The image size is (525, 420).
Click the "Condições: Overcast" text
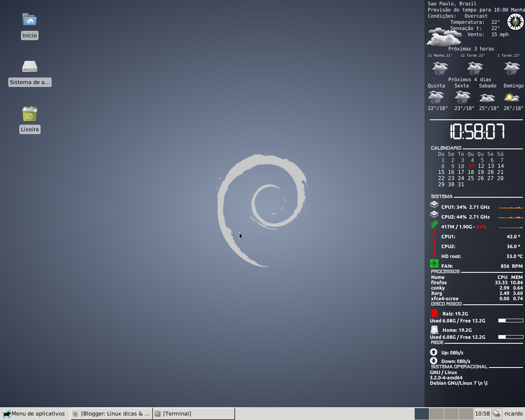pyautogui.click(x=458, y=16)
